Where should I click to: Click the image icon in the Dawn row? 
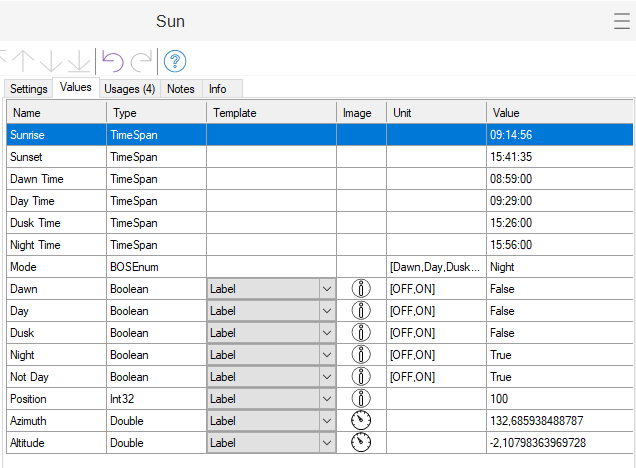[x=361, y=289]
